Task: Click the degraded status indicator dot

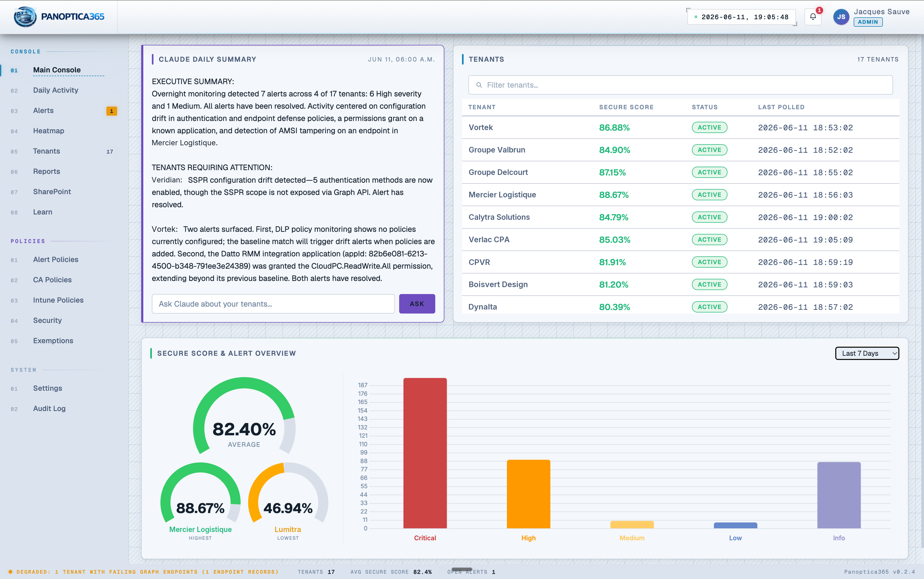Action: pyautogui.click(x=10, y=572)
